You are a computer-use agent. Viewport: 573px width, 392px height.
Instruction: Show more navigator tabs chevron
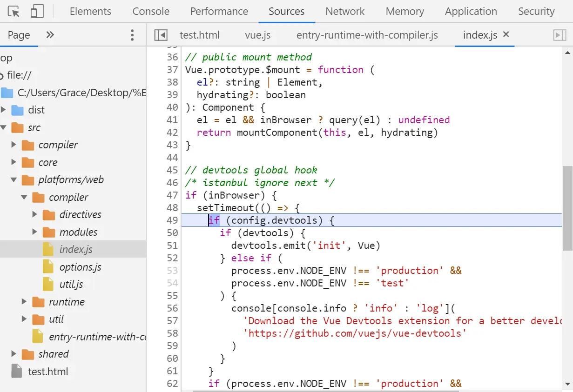click(50, 35)
